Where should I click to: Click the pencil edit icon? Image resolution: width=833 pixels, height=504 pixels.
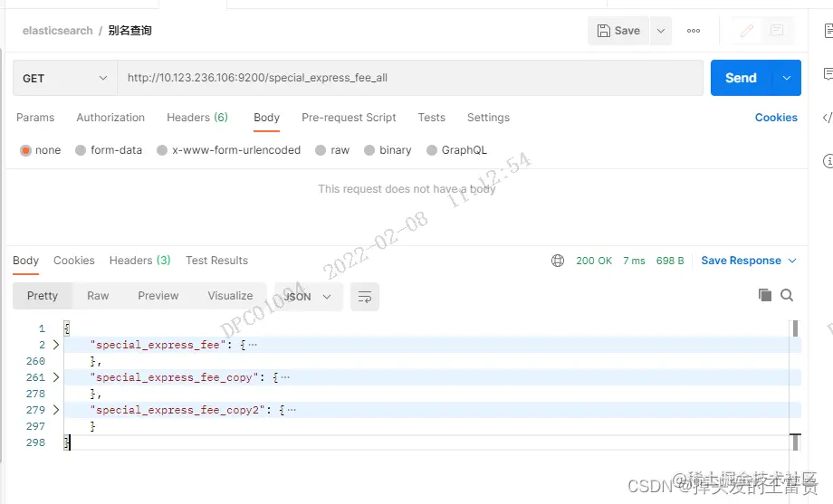coord(746,31)
